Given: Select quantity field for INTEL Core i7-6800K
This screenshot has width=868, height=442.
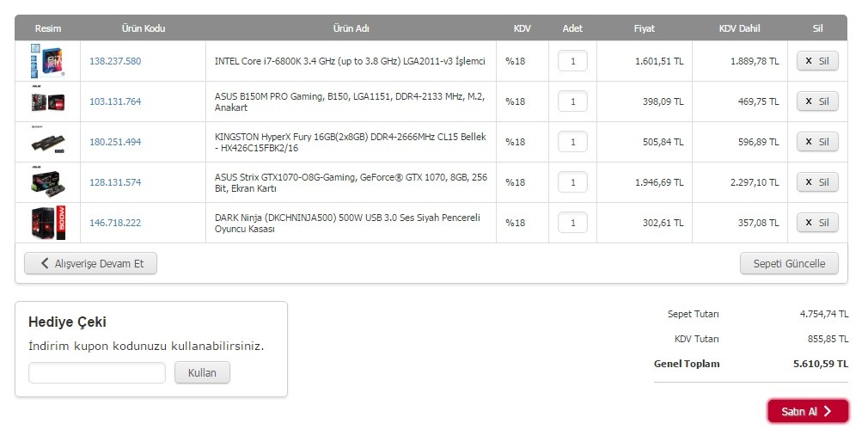Looking at the screenshot, I should (x=572, y=61).
